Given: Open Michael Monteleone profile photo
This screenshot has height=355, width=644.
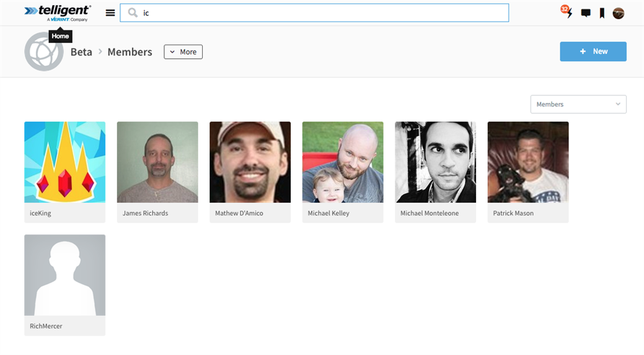Looking at the screenshot, I should coord(435,162).
